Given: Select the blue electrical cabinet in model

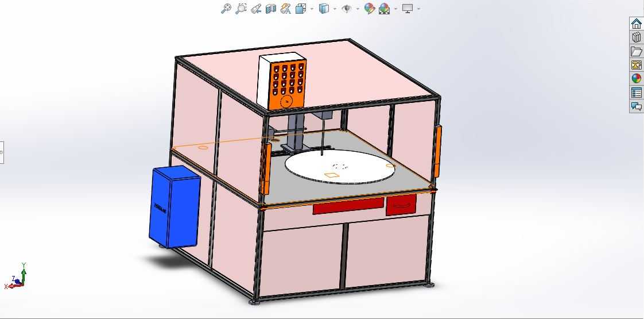Looking at the screenshot, I should click(174, 207).
